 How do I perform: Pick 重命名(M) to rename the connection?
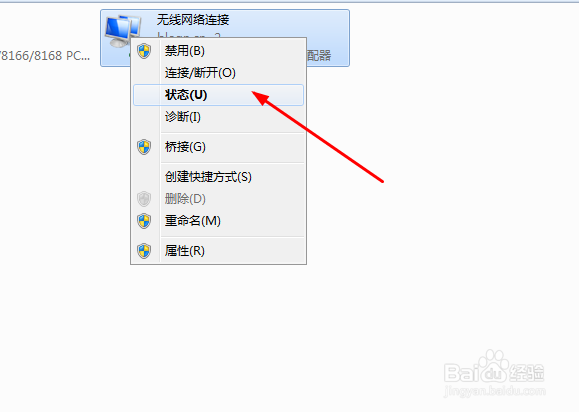[218, 221]
